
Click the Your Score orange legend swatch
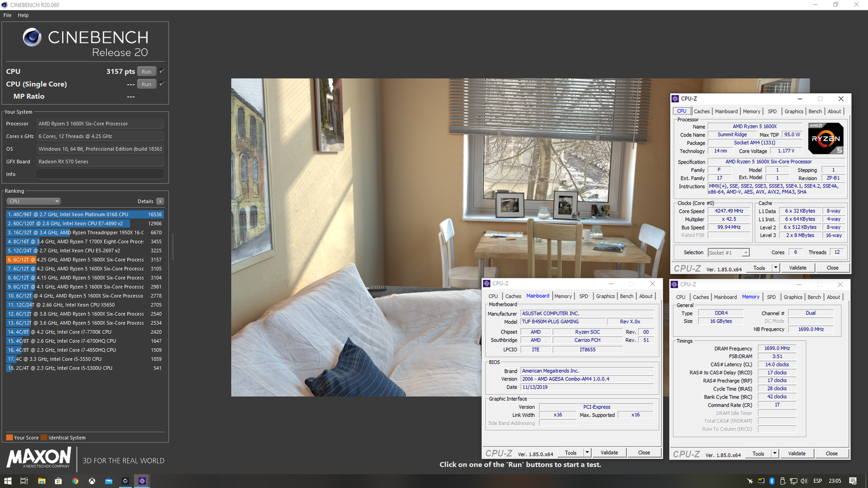(x=9, y=437)
